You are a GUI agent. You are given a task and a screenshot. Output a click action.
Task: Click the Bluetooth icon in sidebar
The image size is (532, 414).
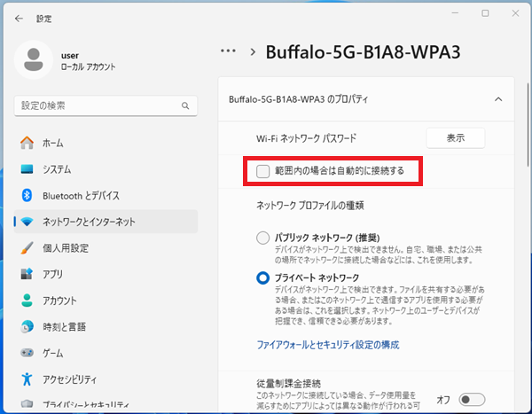tap(27, 195)
